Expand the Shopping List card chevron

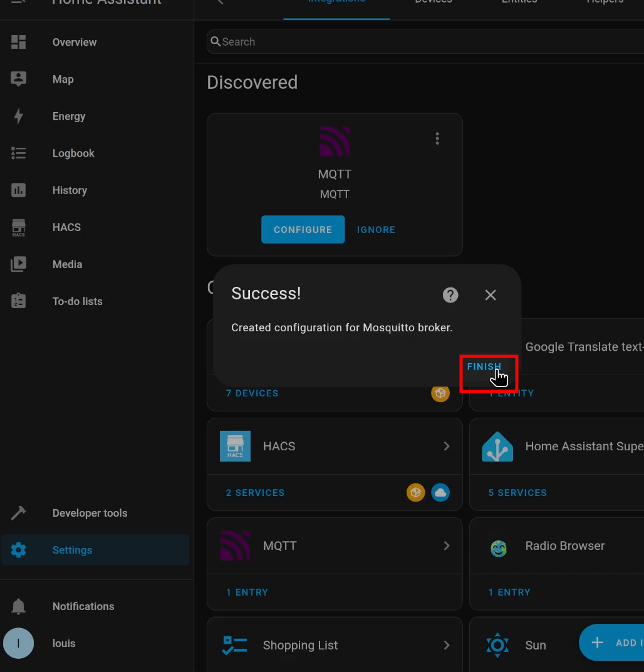446,645
